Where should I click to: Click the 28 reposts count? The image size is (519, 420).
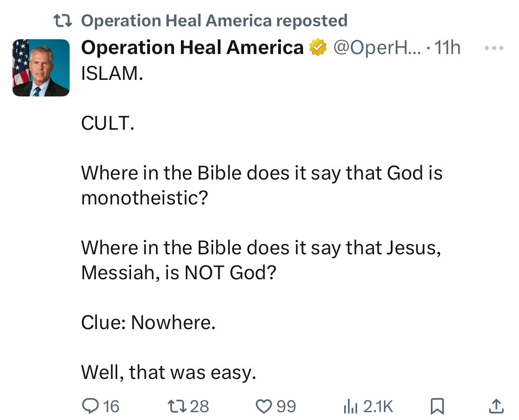(x=199, y=406)
